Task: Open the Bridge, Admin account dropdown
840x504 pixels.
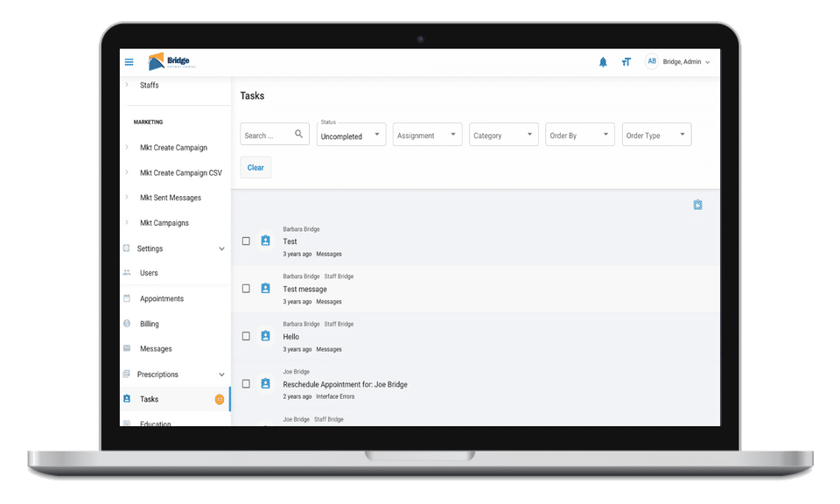Action: point(686,62)
